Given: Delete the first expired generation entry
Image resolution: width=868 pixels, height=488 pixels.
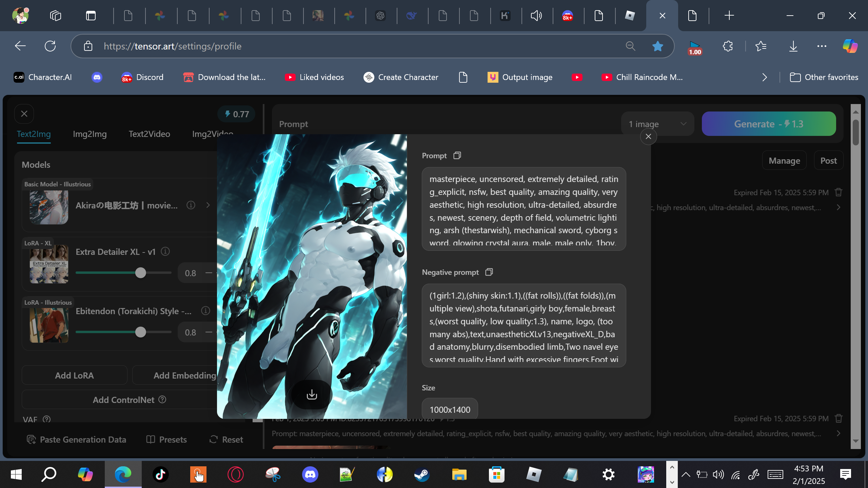Looking at the screenshot, I should (x=839, y=192).
